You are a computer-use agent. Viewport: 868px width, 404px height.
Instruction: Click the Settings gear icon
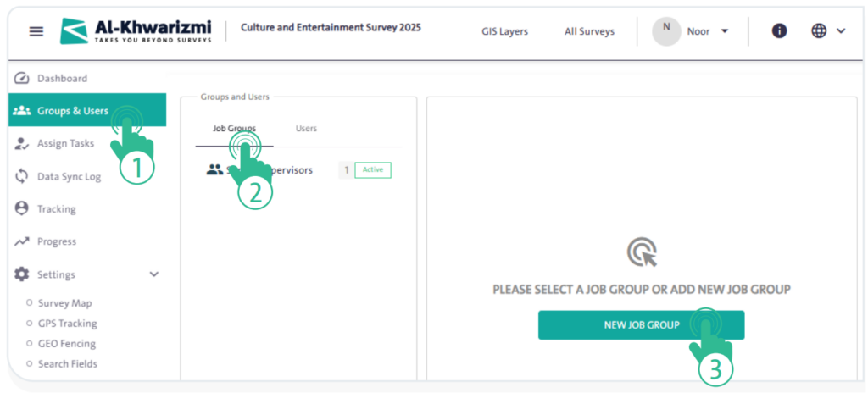23,275
